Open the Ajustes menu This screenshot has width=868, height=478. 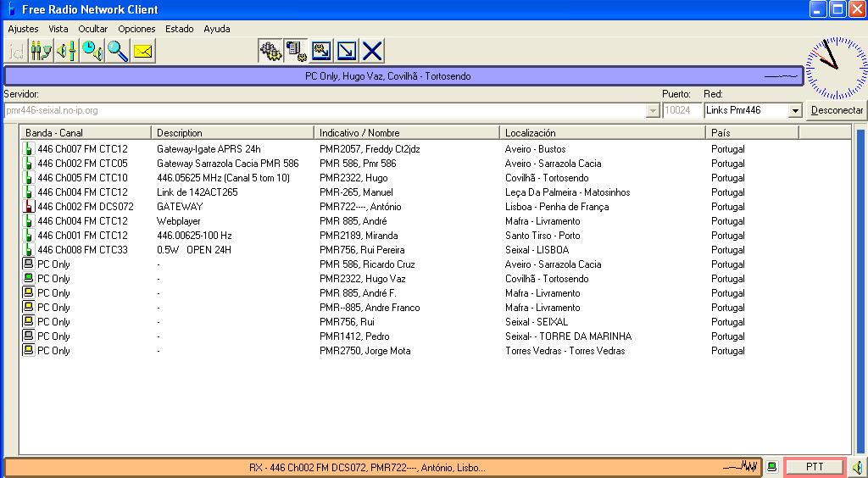[23, 29]
